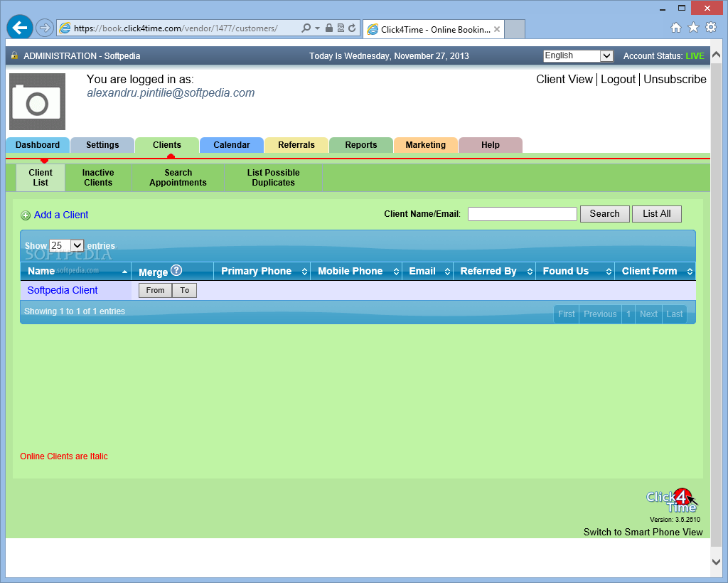The width and height of the screenshot is (728, 583).
Task: Click the merge To button
Action: point(184,290)
